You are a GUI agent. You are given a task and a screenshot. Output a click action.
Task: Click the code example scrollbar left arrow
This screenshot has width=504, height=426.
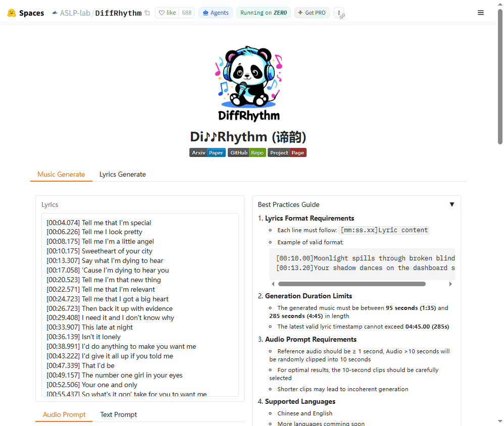pos(273,284)
